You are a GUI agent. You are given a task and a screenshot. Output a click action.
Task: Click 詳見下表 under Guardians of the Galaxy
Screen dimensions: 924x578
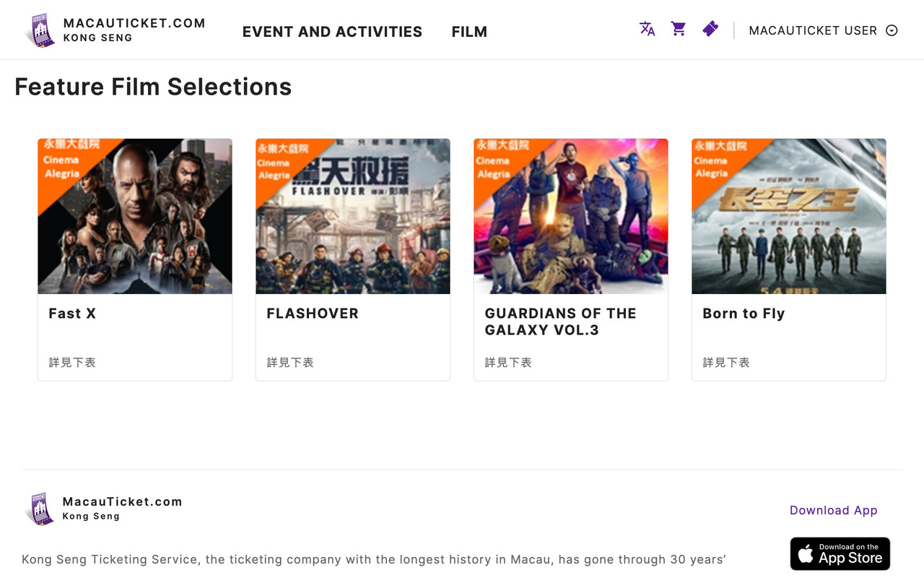click(x=508, y=363)
